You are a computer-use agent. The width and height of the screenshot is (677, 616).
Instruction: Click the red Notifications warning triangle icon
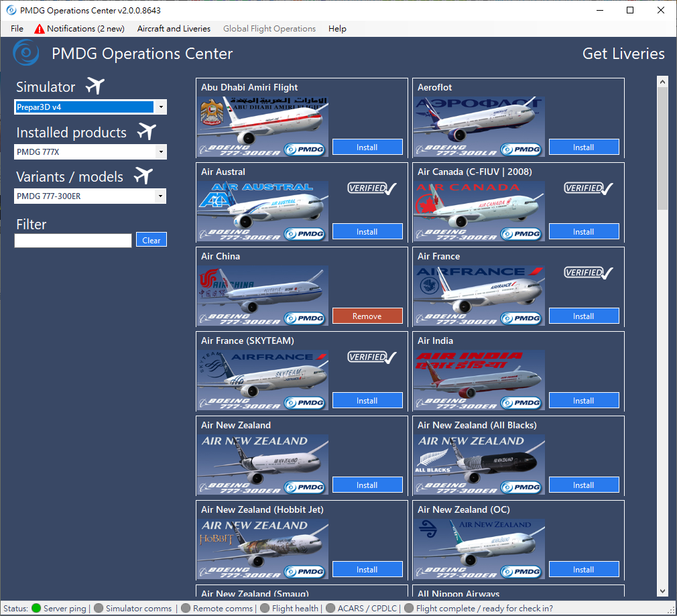[x=40, y=29]
